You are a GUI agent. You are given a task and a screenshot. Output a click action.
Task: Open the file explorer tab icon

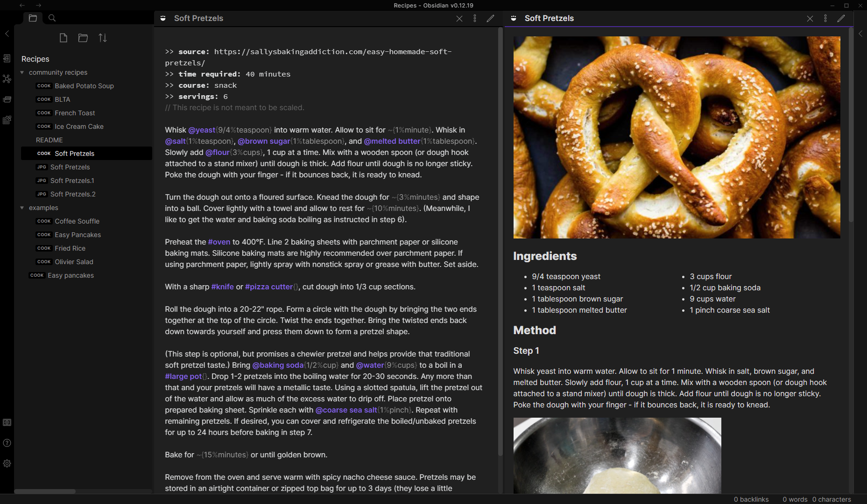[x=33, y=18]
